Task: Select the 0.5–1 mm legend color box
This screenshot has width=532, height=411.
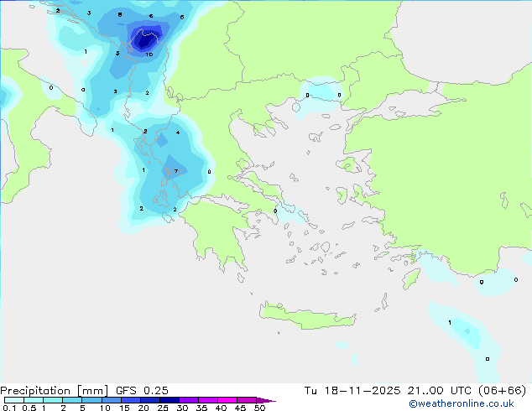Action: coord(34,400)
